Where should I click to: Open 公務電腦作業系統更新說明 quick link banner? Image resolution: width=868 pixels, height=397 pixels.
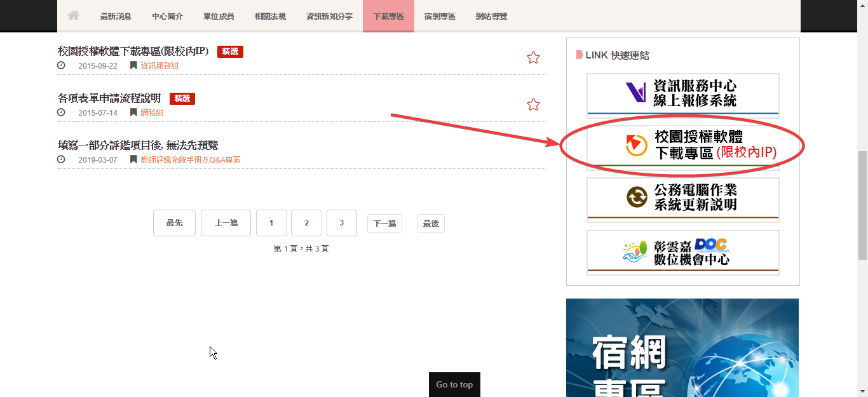click(683, 200)
